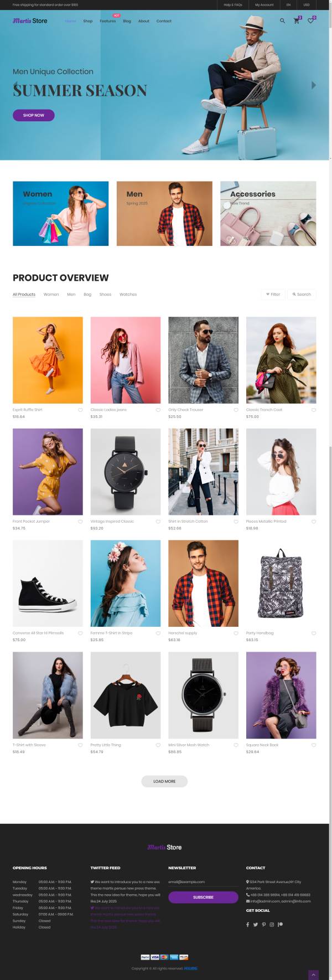Click the Facebook icon in footer

[247, 924]
